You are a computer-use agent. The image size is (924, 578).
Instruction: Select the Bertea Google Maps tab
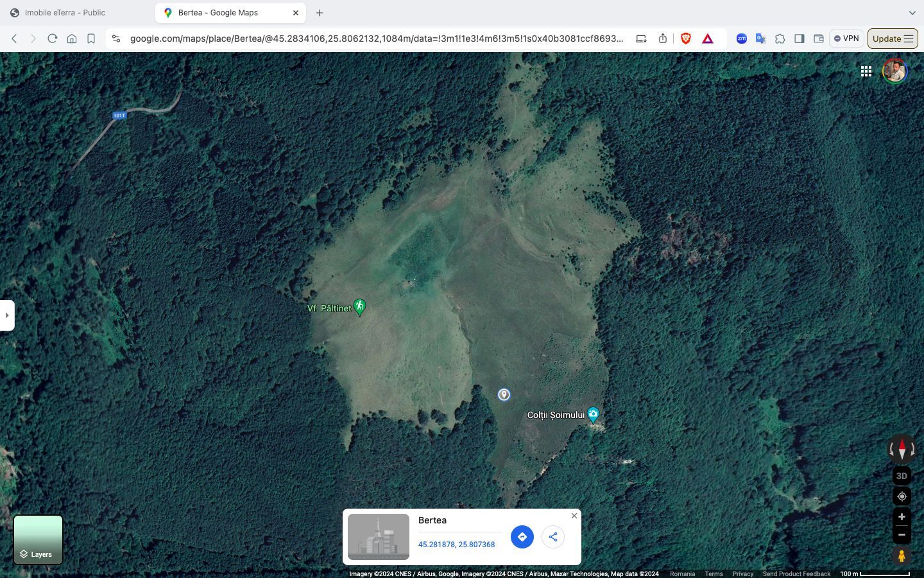[x=218, y=12]
